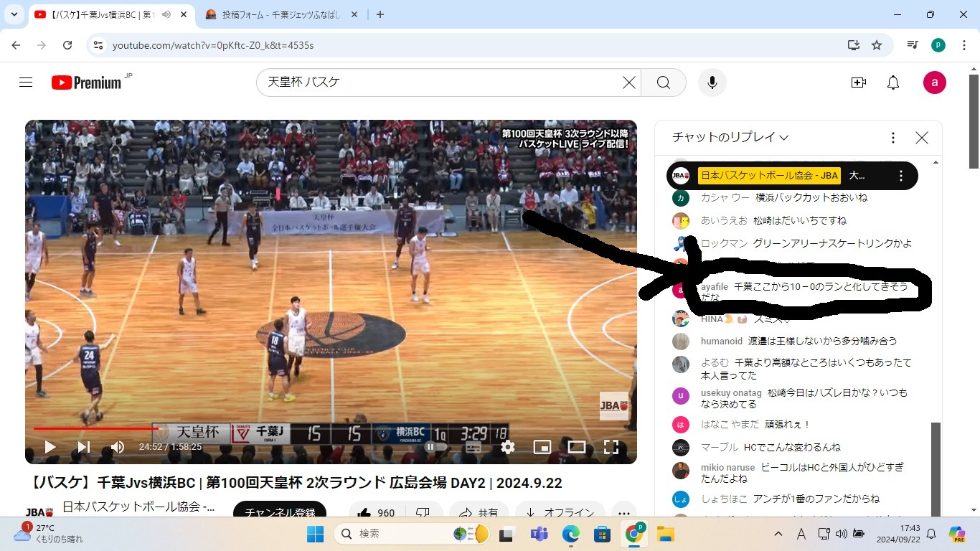Click chat author humanoid
This screenshot has height=551, width=980.
click(722, 342)
